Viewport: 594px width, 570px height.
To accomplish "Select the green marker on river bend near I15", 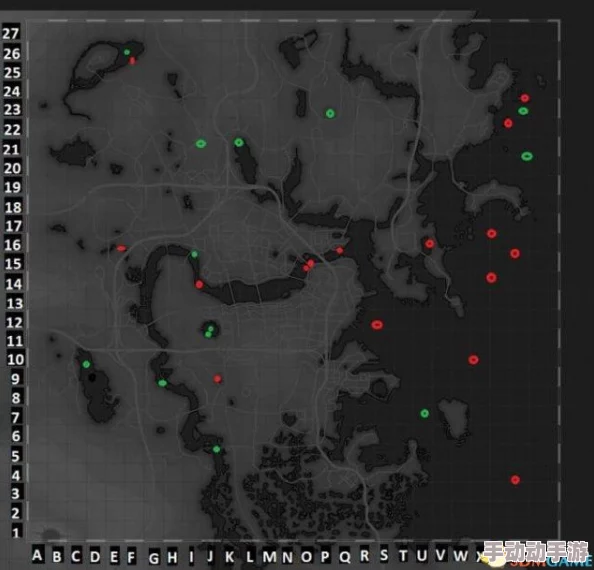I will click(194, 254).
